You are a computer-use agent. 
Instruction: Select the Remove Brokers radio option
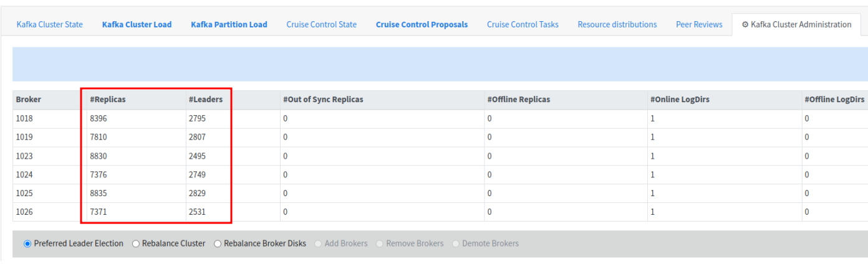click(x=380, y=243)
